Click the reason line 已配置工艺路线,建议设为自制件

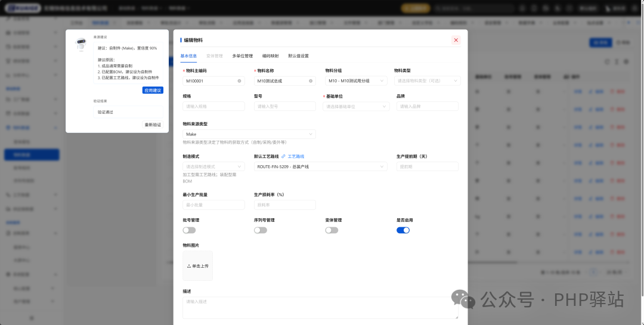(128, 78)
